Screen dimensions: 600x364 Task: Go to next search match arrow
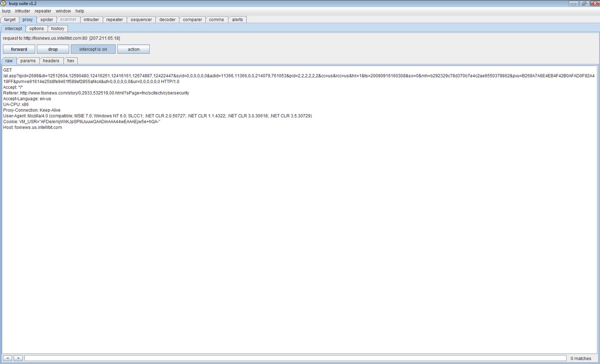tap(18, 358)
